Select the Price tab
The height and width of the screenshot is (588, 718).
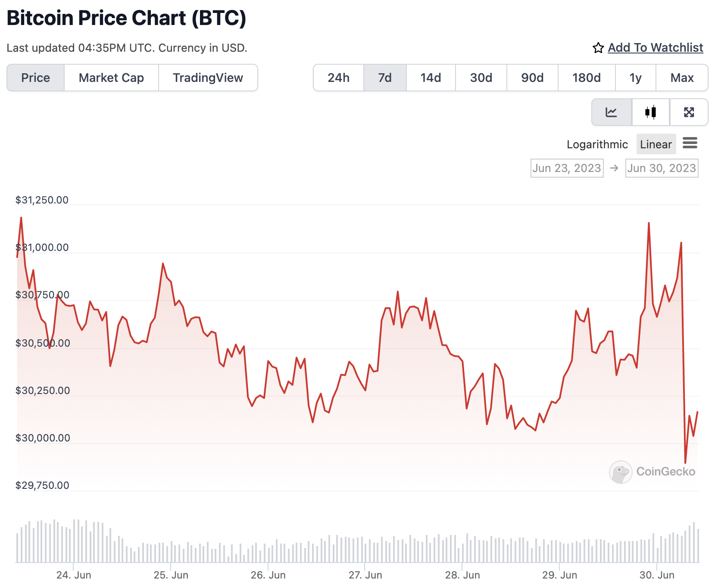(36, 78)
